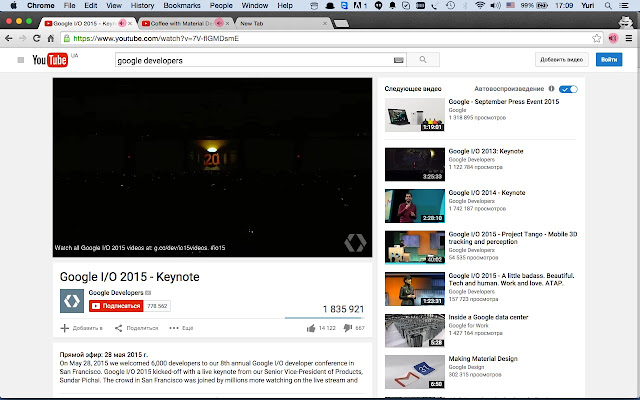Viewport: 640px width, 400px height.
Task: Dislike the video with thumbs down
Action: pos(348,328)
